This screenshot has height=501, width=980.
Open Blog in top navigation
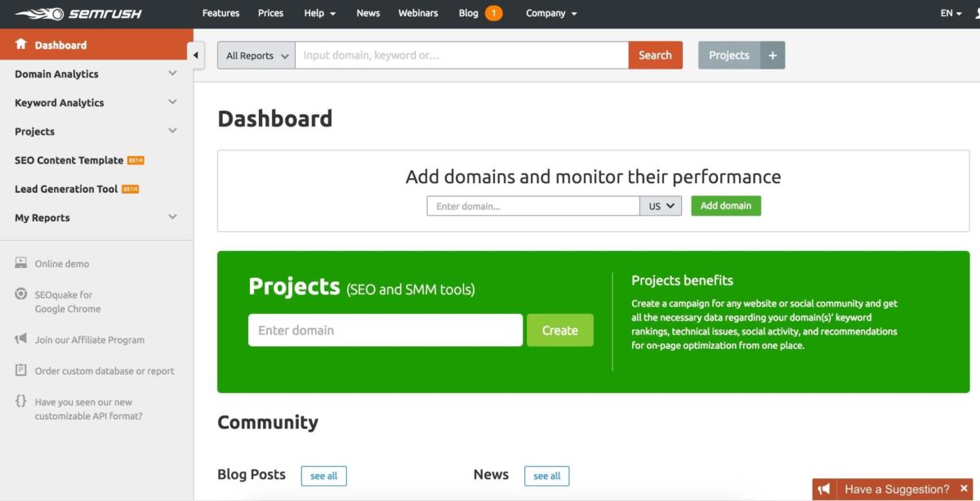(469, 13)
